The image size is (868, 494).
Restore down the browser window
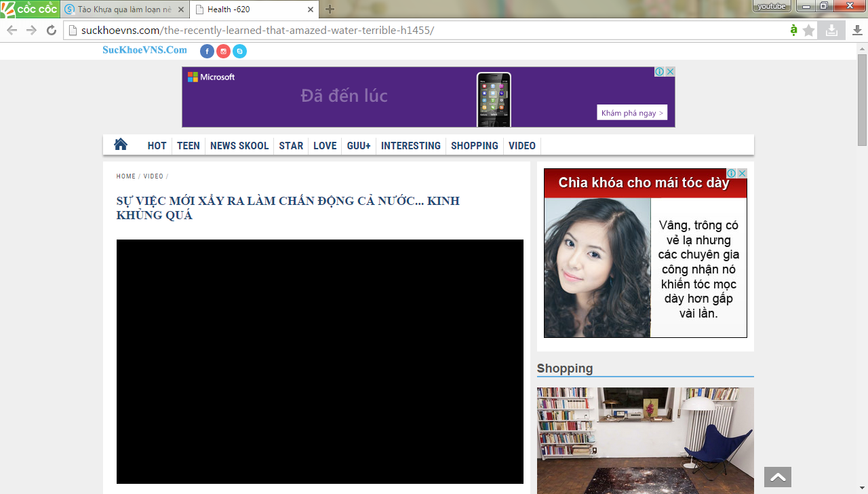[823, 6]
